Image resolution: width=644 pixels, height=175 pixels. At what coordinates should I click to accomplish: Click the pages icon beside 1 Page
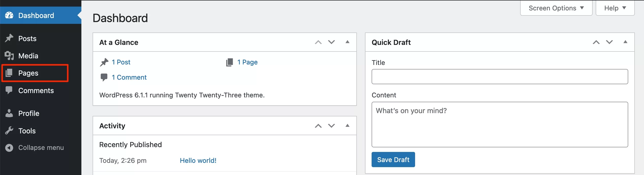pos(229,62)
